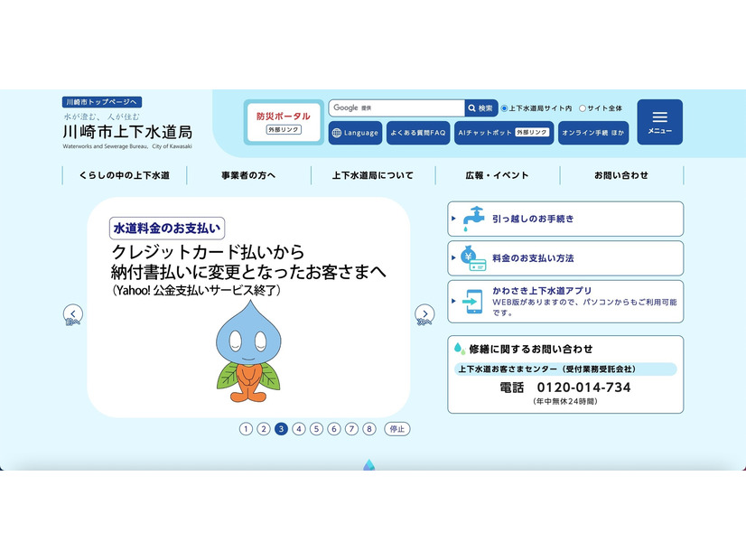Select the サイト全体 radio button
Screen dimensions: 746x560
coord(583,107)
